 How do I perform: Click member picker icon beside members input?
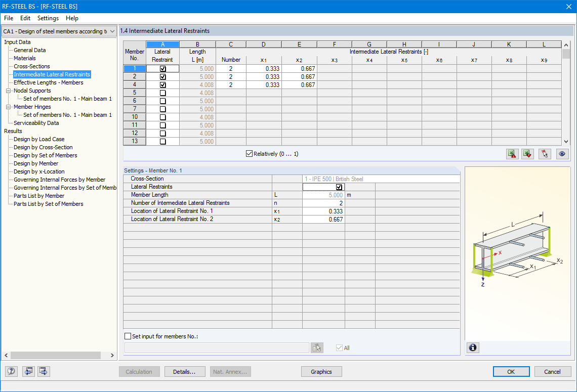click(317, 347)
